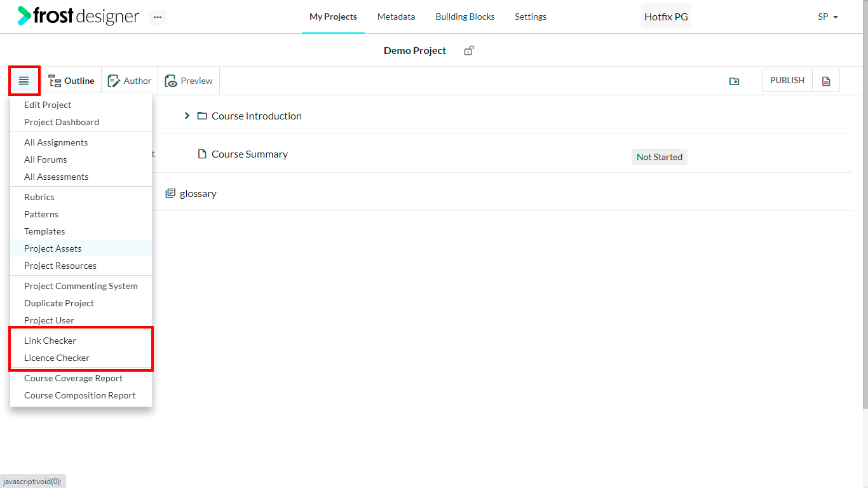Click the Course Summary row title
The height and width of the screenshot is (488, 868).
(250, 154)
